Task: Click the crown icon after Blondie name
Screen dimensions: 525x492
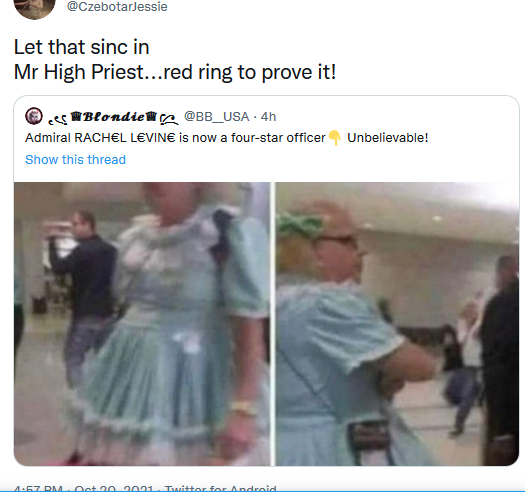Action: [151, 116]
